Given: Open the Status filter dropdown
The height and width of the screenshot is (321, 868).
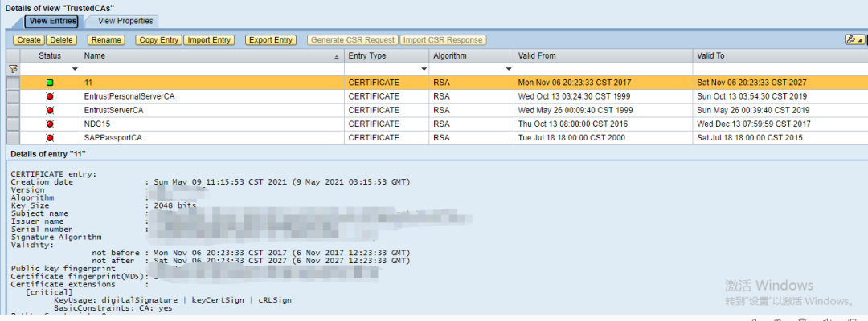Looking at the screenshot, I should point(75,69).
